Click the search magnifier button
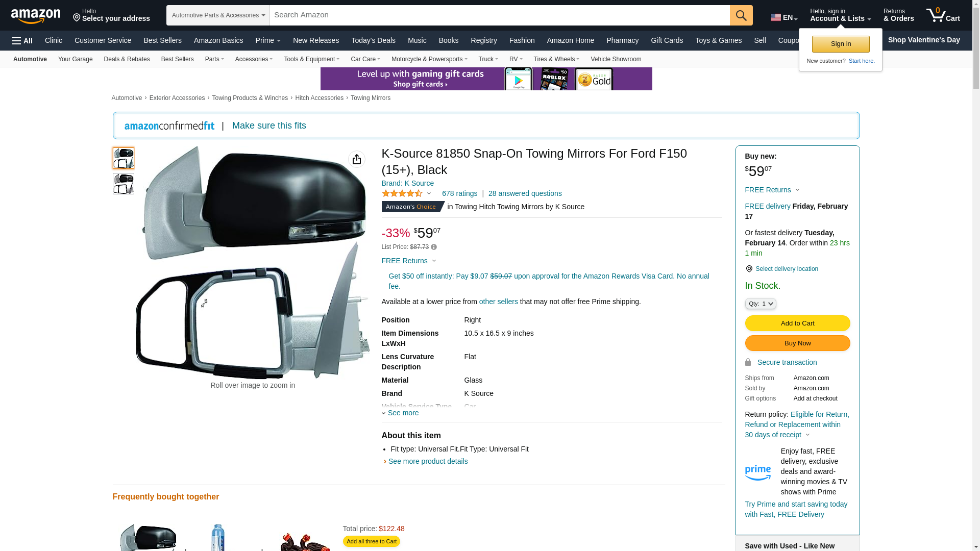The height and width of the screenshot is (551, 980). [741, 15]
